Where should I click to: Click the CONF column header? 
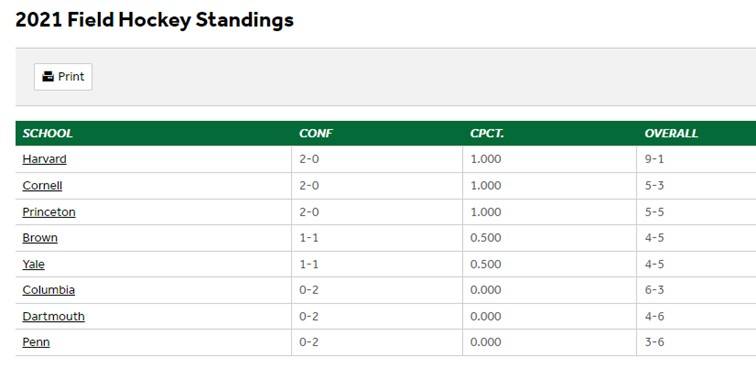[316, 133]
